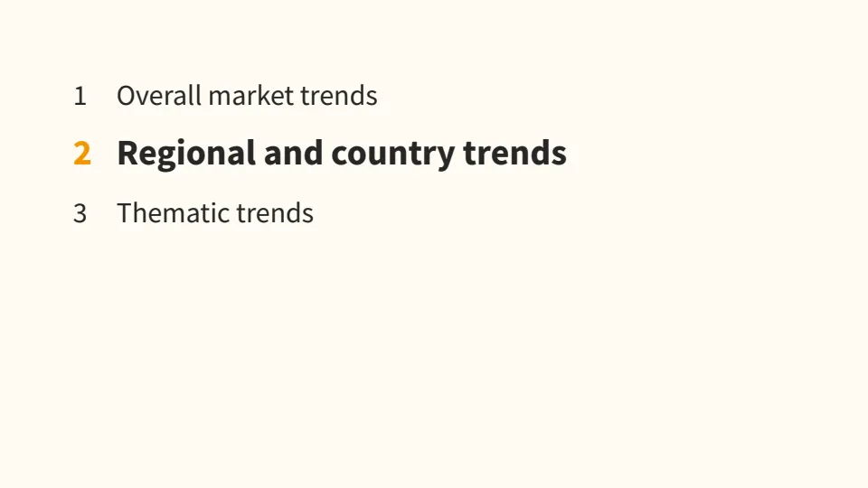Select the bold Regional and country trends heading
This screenshot has width=868, height=488.
click(342, 154)
